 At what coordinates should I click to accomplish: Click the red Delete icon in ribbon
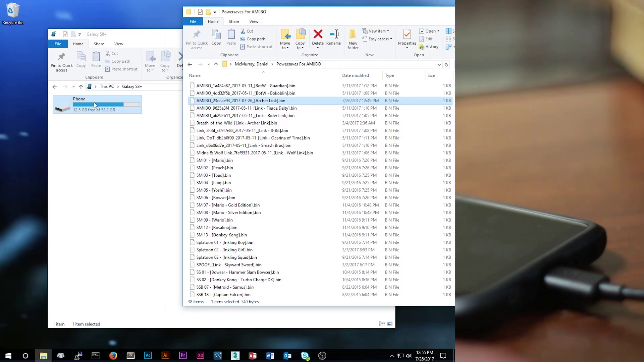318,34
